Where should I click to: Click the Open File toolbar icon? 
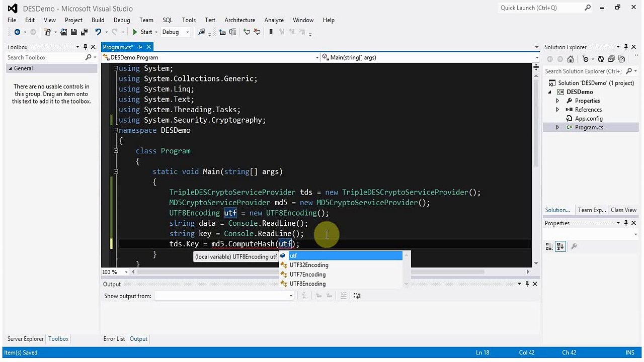click(x=64, y=32)
